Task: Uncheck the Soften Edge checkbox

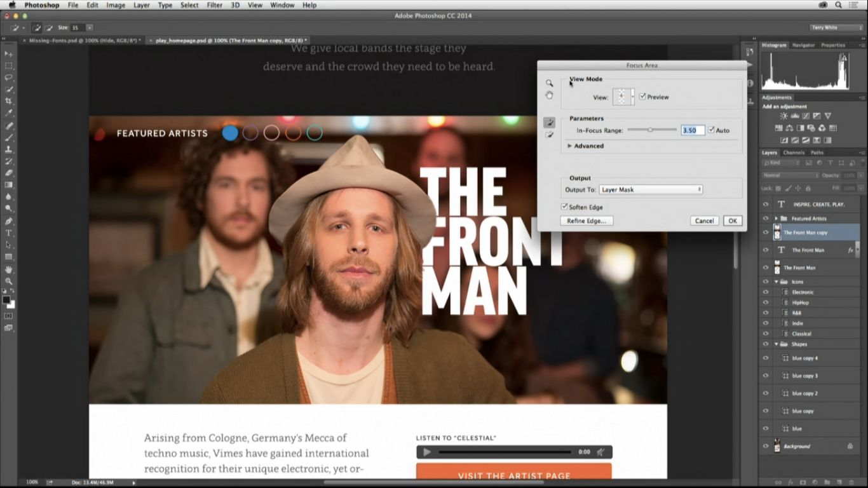Action: 564,207
